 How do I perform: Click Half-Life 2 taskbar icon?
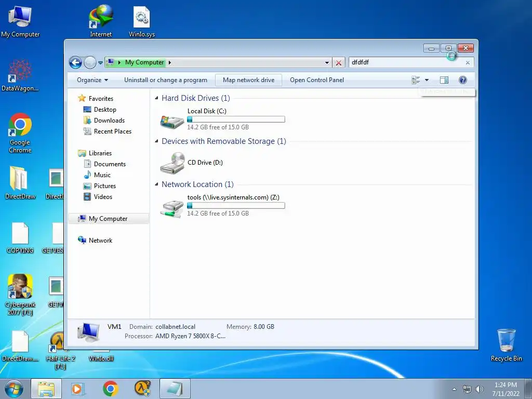pyautogui.click(x=142, y=389)
